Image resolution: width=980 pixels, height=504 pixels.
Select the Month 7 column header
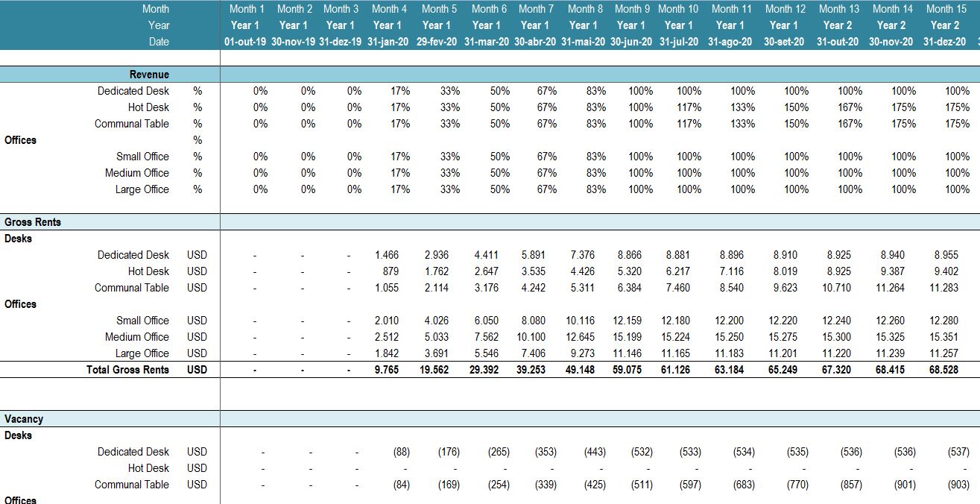[x=537, y=9]
